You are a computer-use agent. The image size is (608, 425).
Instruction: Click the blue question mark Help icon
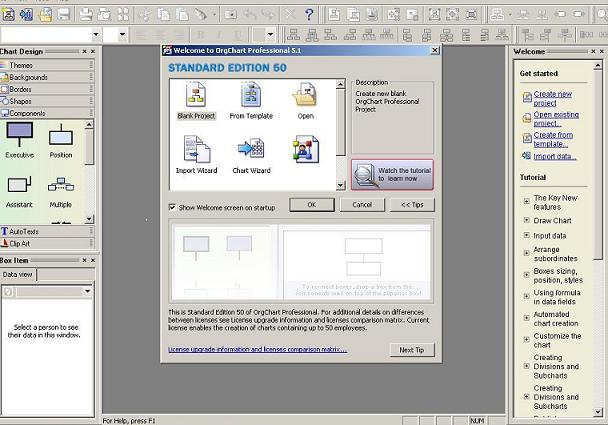coord(309,15)
